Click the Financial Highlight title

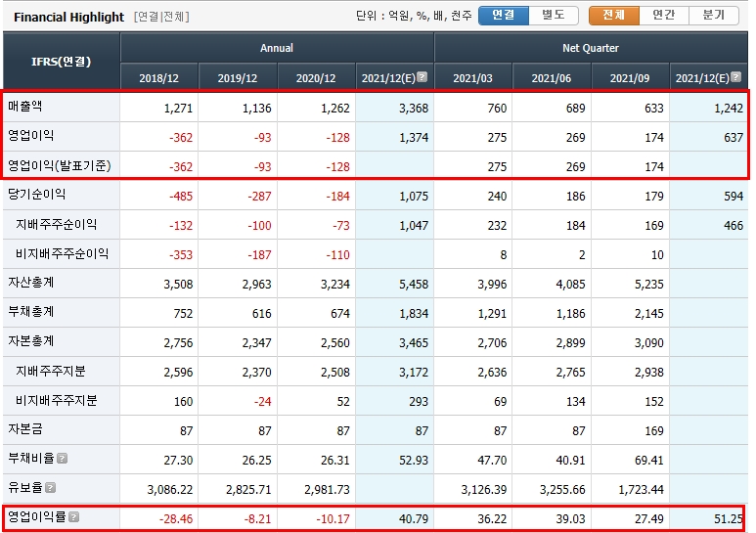coord(68,17)
